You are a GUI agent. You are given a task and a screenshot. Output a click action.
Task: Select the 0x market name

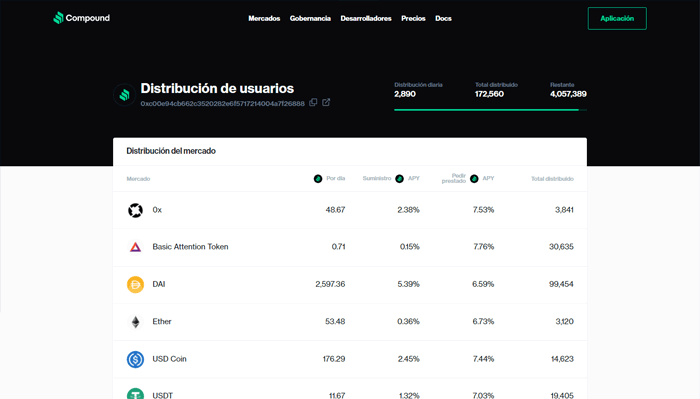[x=157, y=210]
